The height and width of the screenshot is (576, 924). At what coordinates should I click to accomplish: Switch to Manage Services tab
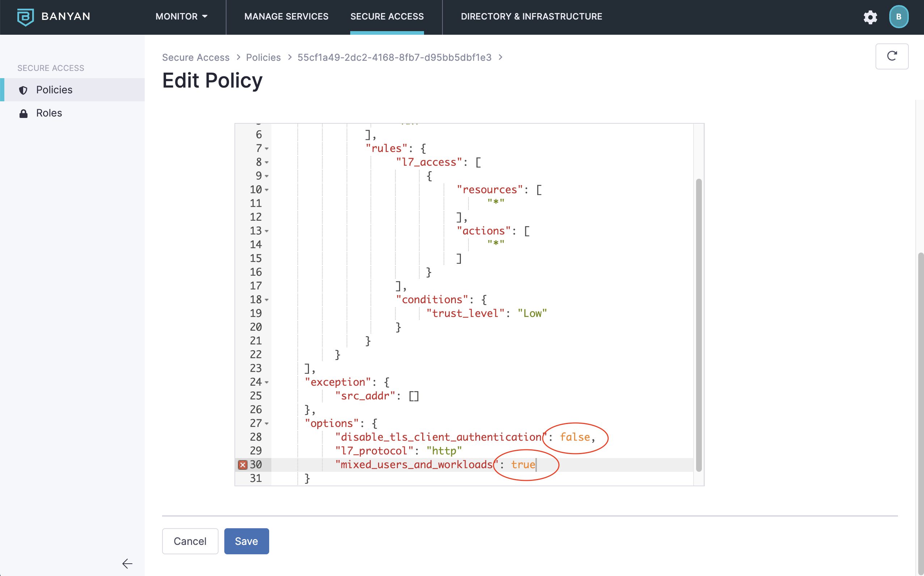(286, 16)
